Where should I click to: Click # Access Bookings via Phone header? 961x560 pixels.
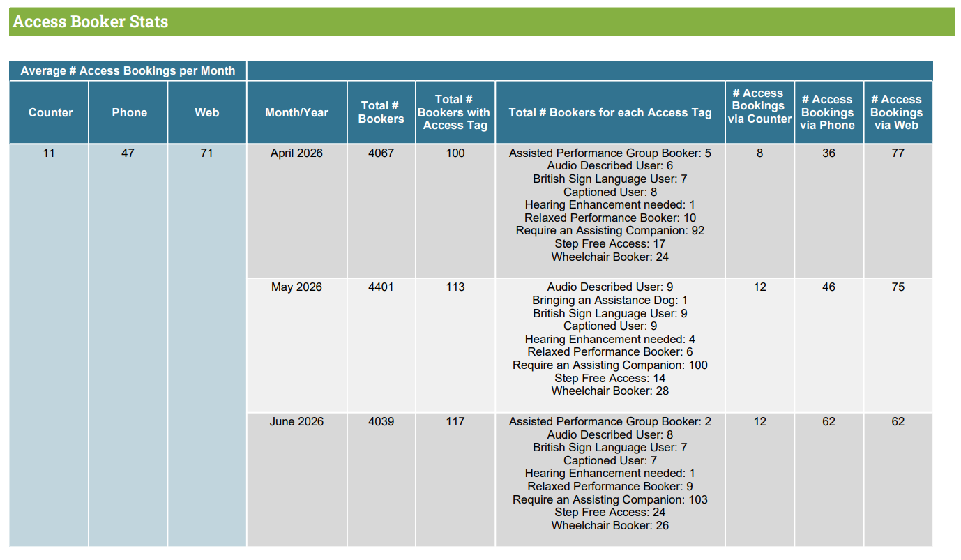click(828, 112)
